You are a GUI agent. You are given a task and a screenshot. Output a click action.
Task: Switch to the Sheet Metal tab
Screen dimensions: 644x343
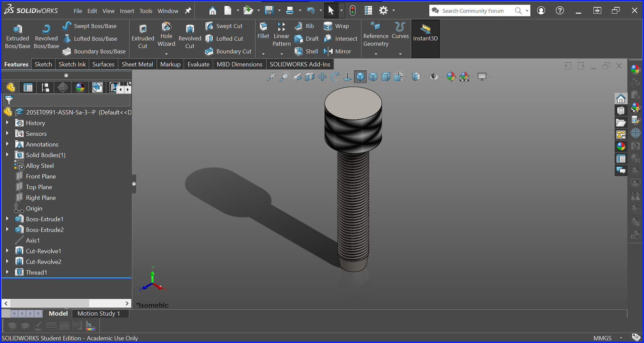tap(137, 64)
